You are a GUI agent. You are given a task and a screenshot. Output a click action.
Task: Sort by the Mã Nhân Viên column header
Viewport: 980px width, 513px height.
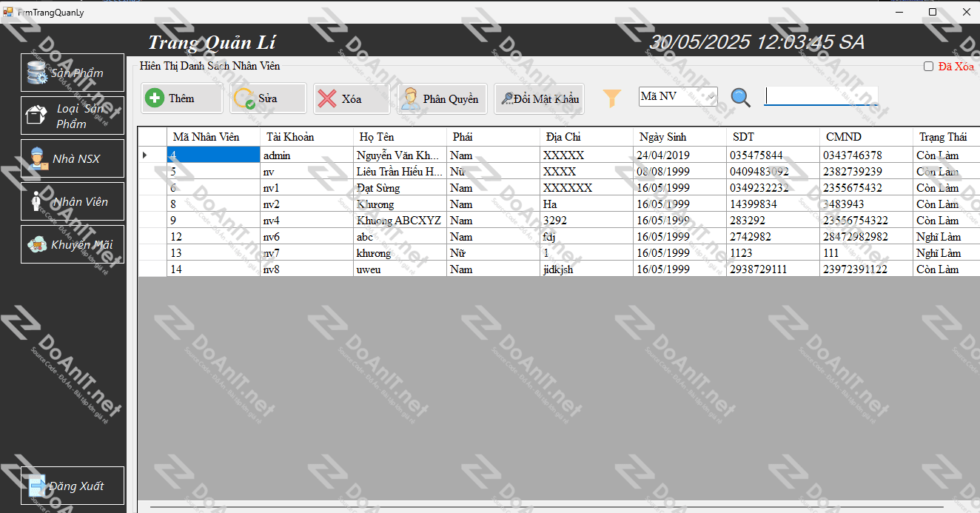(213, 137)
